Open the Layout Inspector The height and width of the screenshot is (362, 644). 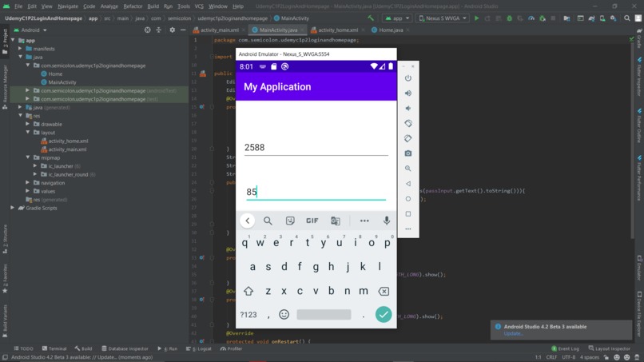pyautogui.click(x=610, y=348)
